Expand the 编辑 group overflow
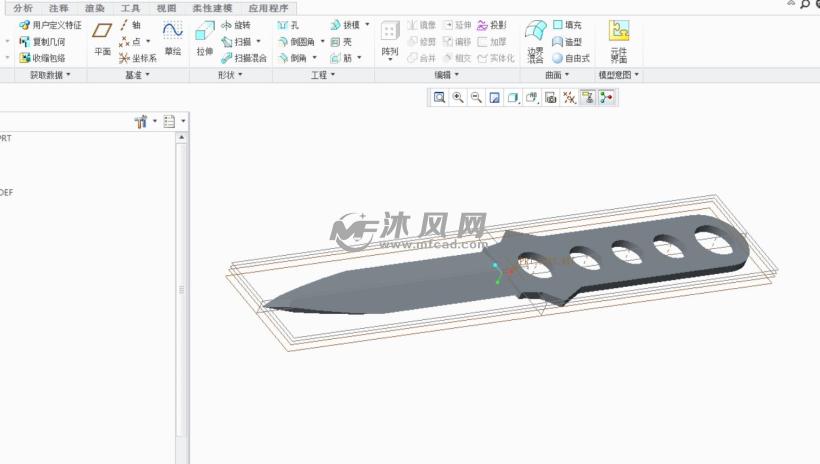The height and width of the screenshot is (464, 820). coord(447,75)
